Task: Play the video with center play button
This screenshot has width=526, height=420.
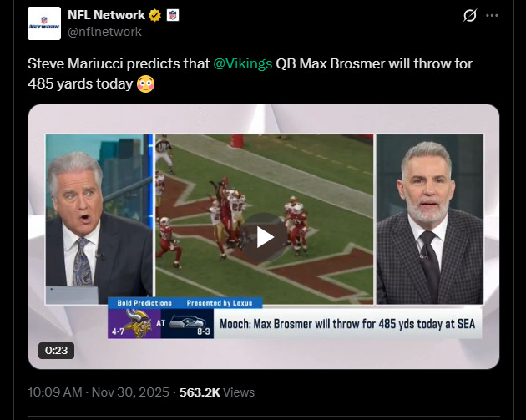Action: coord(265,237)
